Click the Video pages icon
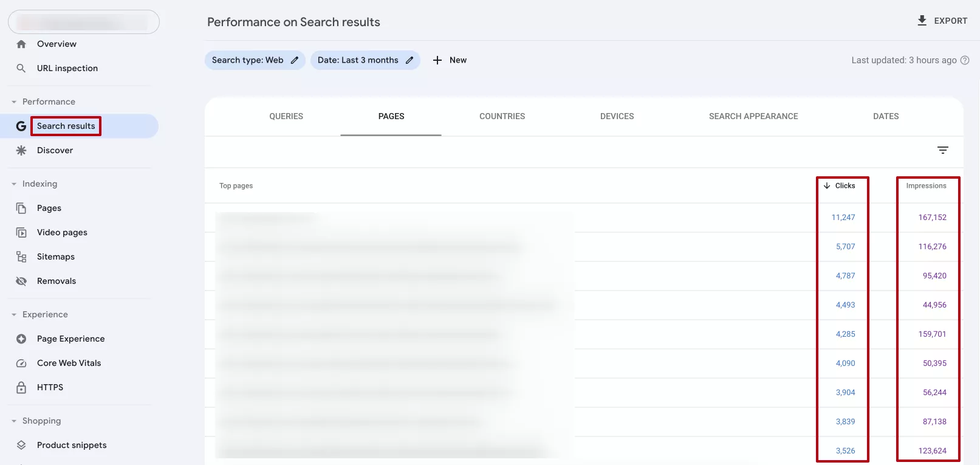The image size is (980, 465). click(21, 233)
